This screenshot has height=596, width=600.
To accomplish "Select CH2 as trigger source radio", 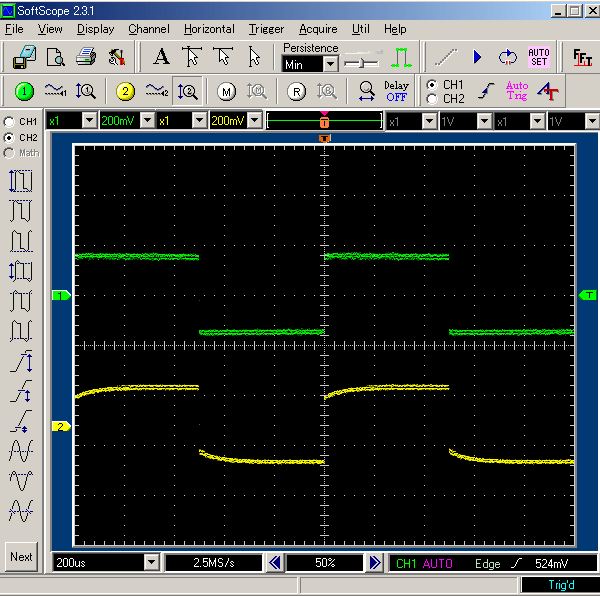I will (x=431, y=99).
